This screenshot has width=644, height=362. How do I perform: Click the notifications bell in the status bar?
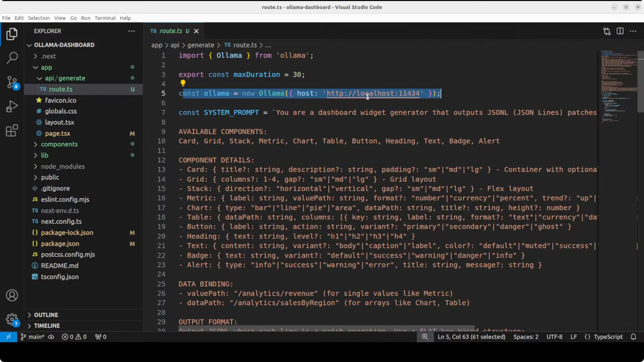tap(633, 336)
